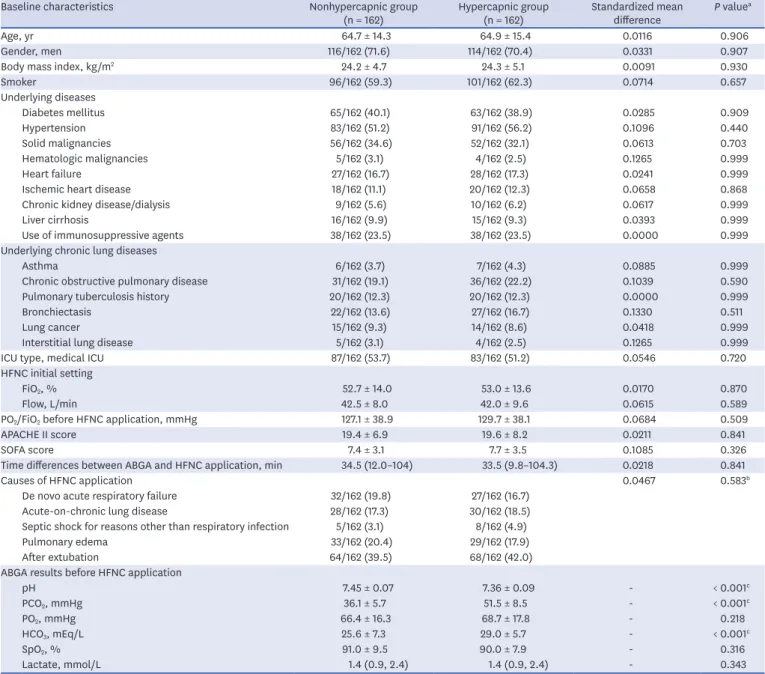765x674 pixels.
Task: Click the P value '0.583'
Action: (x=735, y=481)
